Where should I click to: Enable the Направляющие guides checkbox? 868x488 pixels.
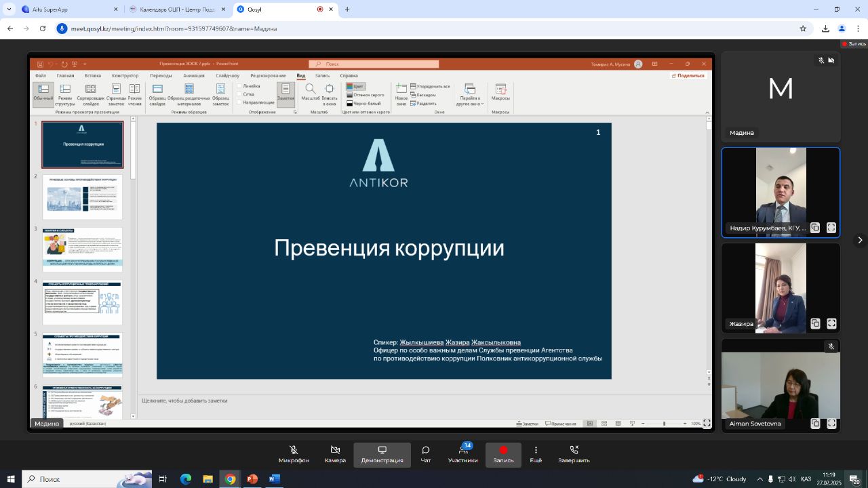[256, 102]
